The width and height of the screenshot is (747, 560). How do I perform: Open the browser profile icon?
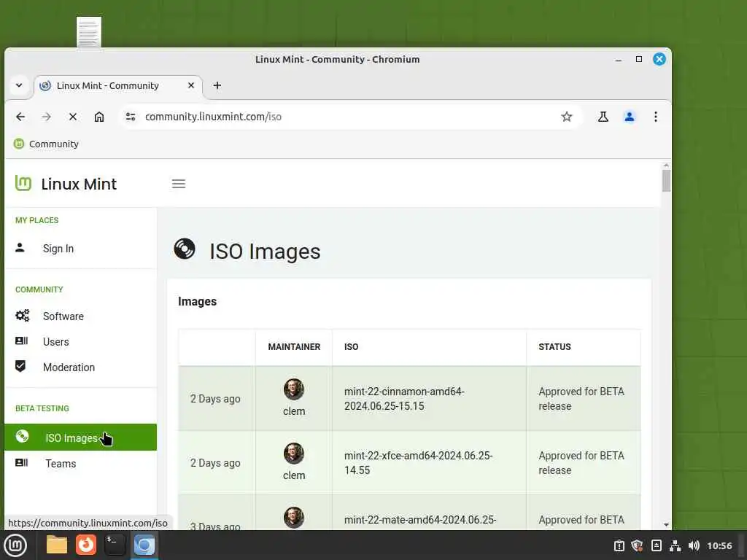tap(630, 117)
